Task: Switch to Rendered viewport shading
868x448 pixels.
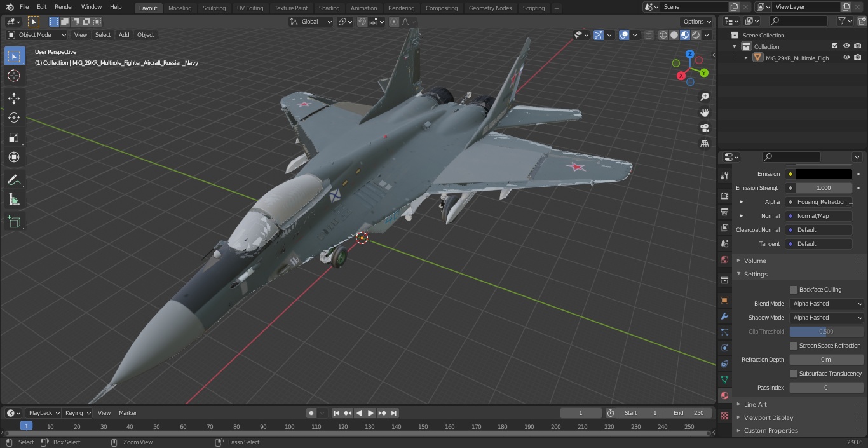Action: [696, 35]
